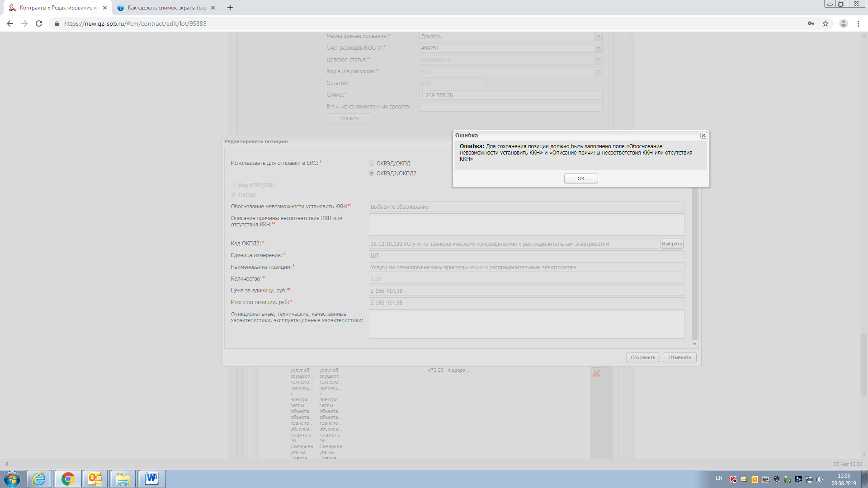Click the 'Цена за единицу, руб' field
868x488 pixels.
(526, 291)
